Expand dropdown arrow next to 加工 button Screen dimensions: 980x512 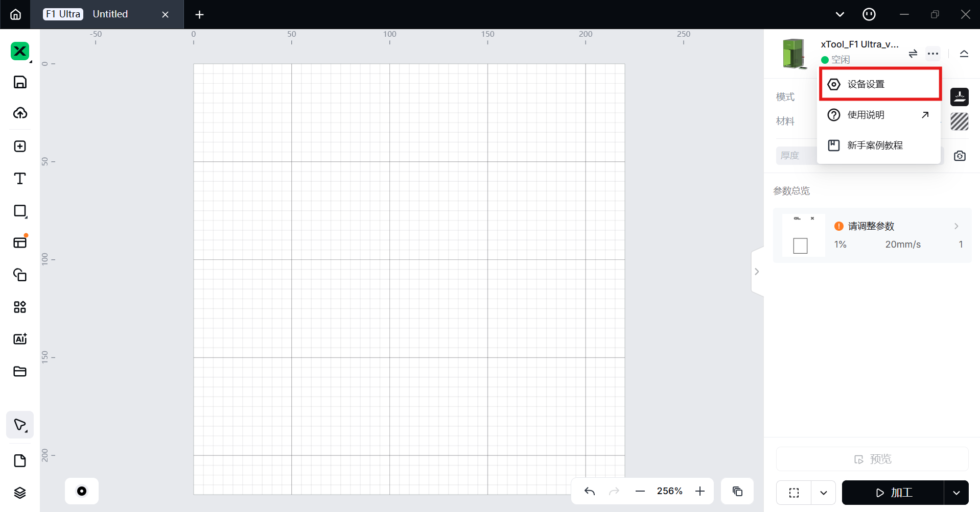click(x=956, y=493)
